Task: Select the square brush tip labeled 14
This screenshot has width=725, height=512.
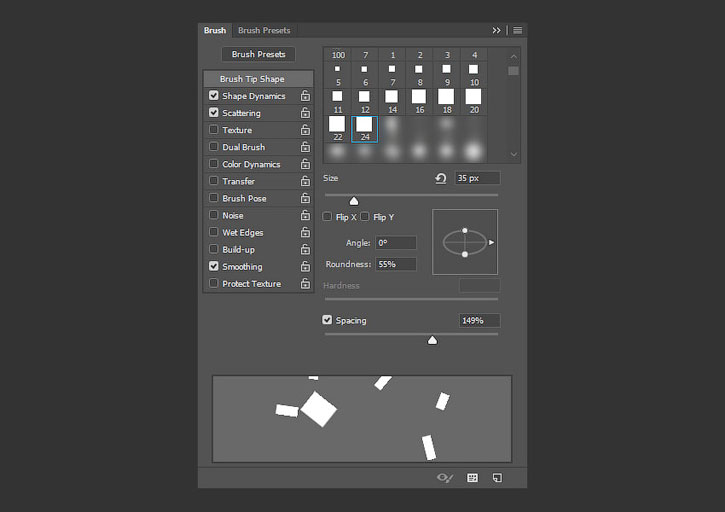Action: pyautogui.click(x=392, y=102)
